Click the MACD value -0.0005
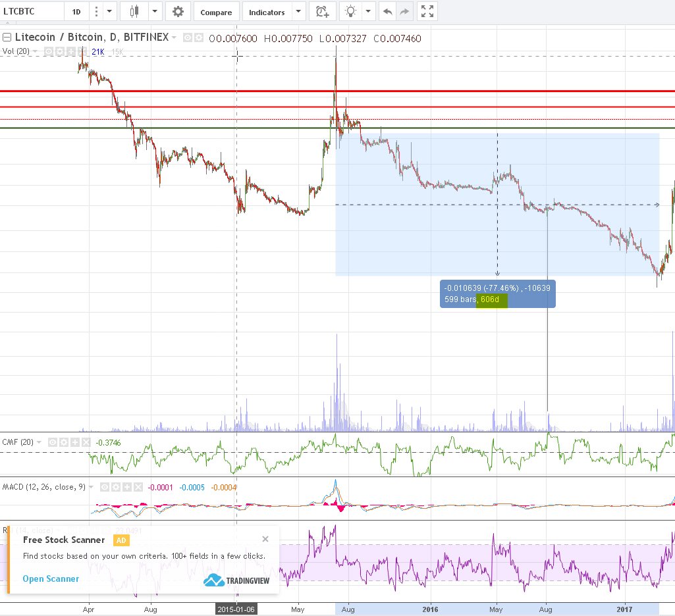 (x=192, y=488)
